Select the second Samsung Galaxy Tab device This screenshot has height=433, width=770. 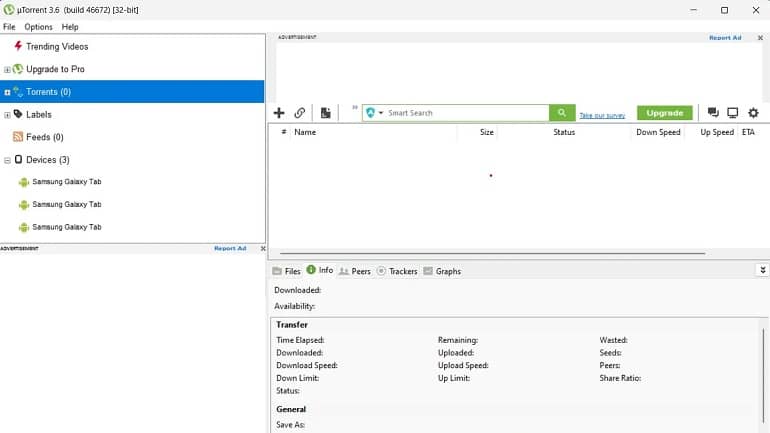click(x=67, y=204)
